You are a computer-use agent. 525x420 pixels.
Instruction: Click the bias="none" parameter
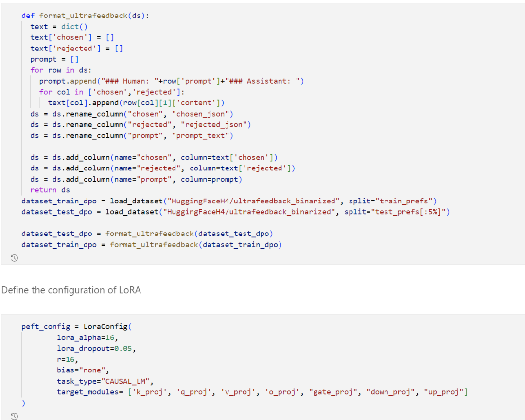coord(83,370)
